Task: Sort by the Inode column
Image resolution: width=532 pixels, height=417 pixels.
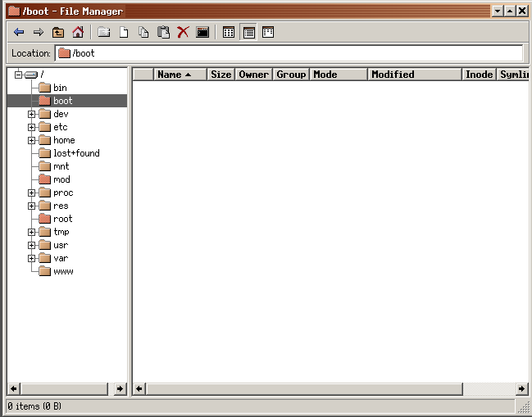Action: click(479, 75)
